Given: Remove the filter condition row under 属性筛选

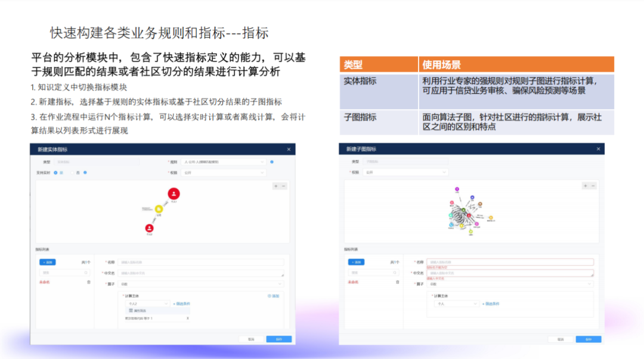Looking at the screenshot, I should pos(188,318).
